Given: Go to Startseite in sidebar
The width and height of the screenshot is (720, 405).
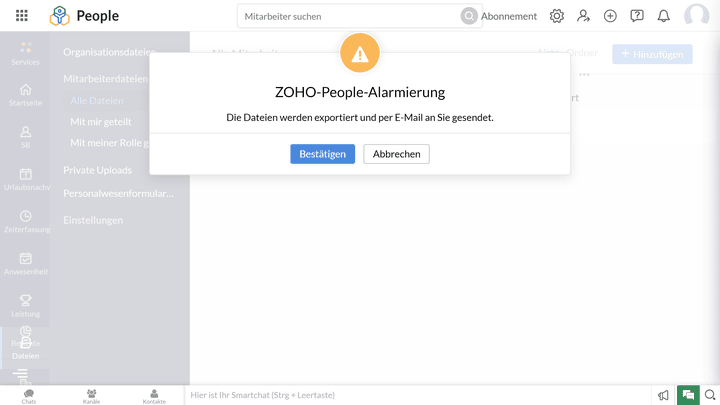Looking at the screenshot, I should (25, 95).
